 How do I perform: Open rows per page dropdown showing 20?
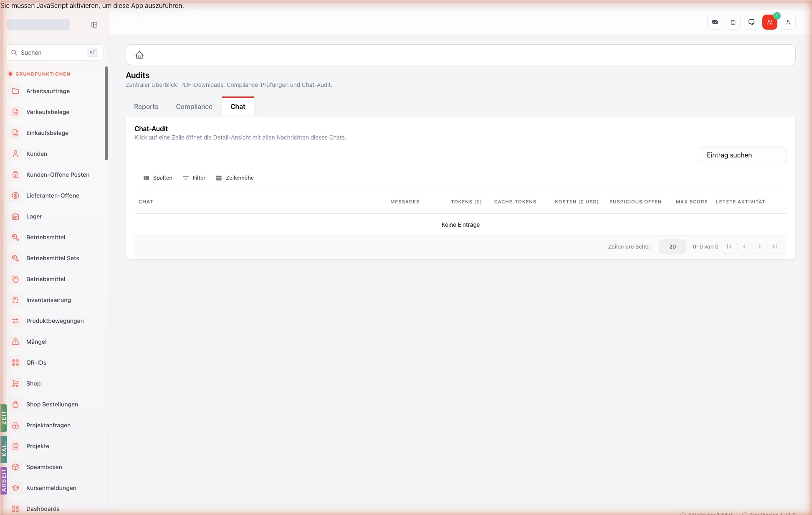pyautogui.click(x=673, y=246)
